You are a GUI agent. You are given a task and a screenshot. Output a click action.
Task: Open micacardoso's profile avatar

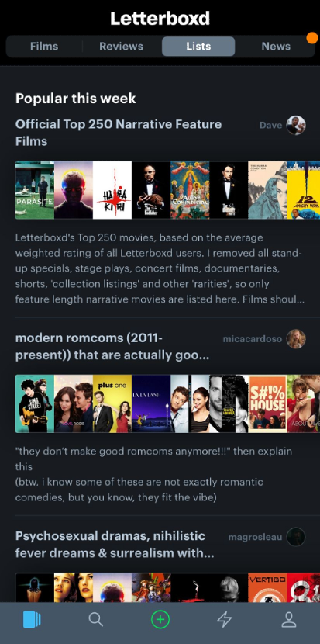(296, 339)
